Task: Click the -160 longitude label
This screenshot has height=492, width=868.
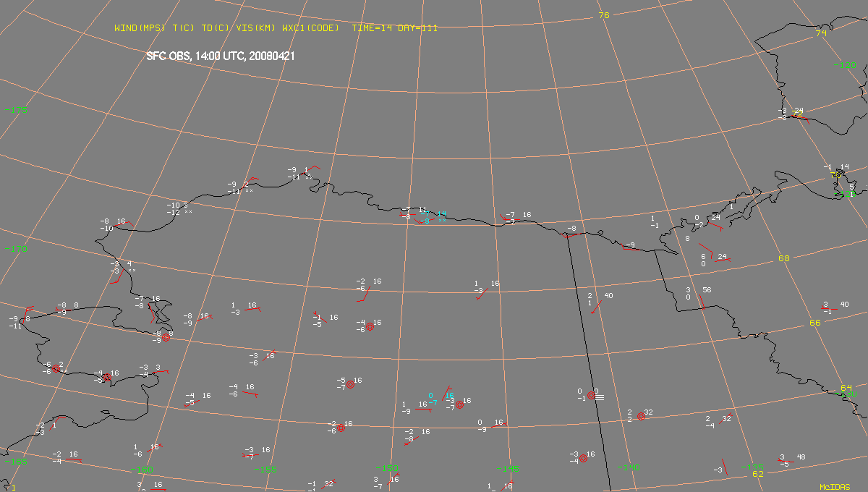Action: coord(142,470)
